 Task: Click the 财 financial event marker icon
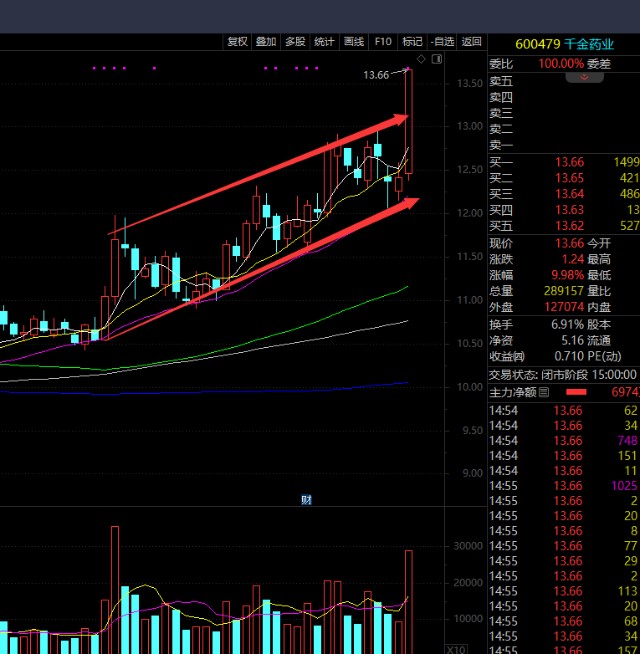[307, 499]
